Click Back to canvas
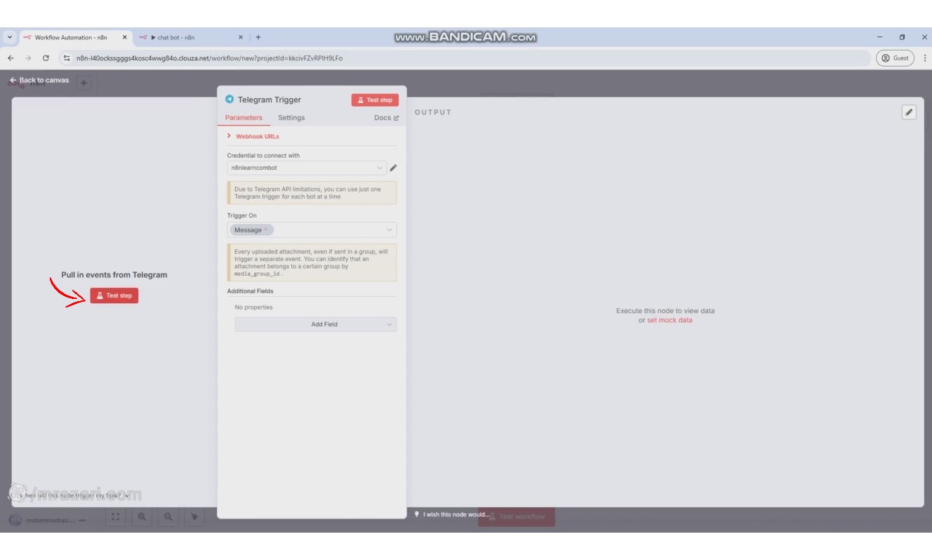The image size is (932, 560). coord(39,80)
